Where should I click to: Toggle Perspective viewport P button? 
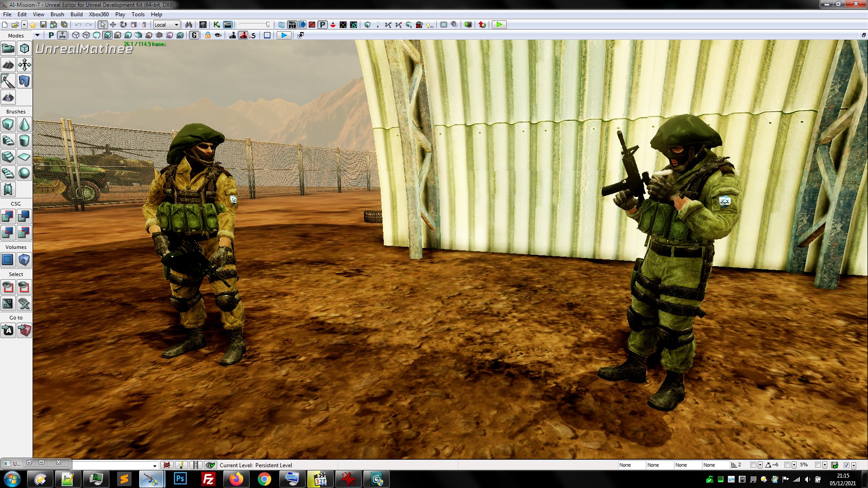[51, 35]
